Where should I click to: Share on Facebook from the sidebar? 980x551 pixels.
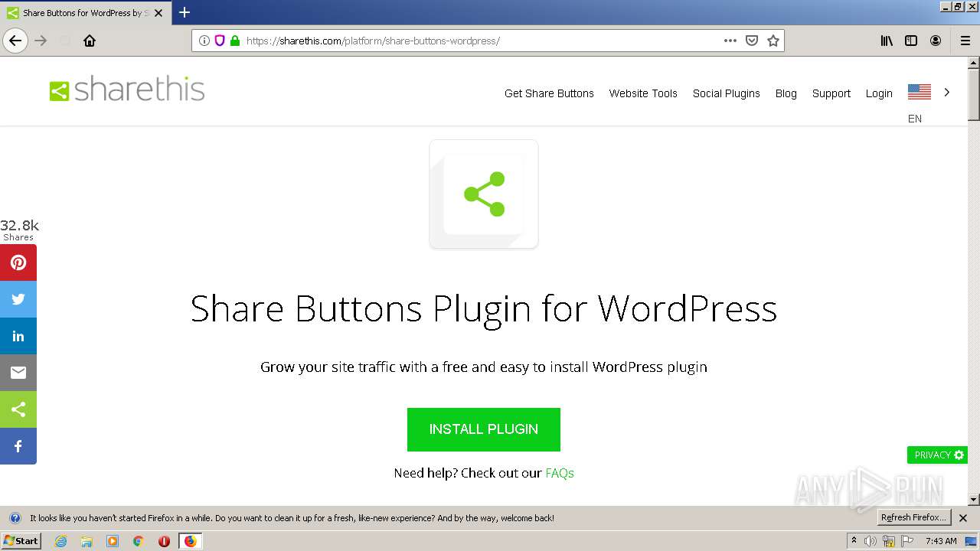click(18, 446)
